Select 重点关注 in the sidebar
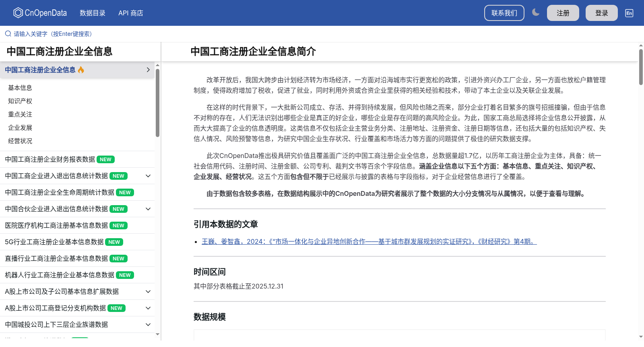 (x=20, y=114)
